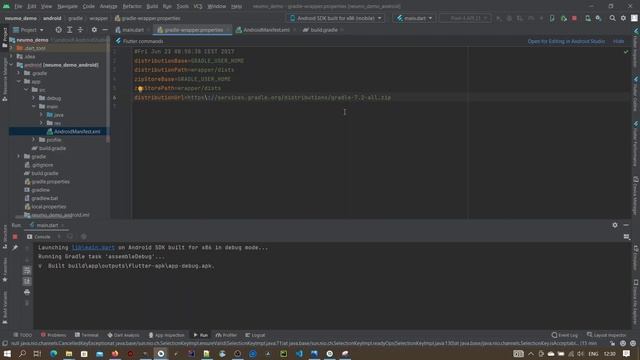The width and height of the screenshot is (640, 360).
Task: Open the Pixel emulator device dropdown
Action: coord(465,18)
